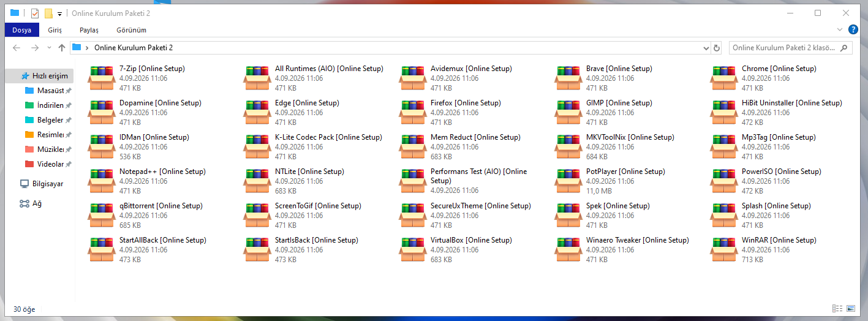Select the Chrome archive icon
The width and height of the screenshot is (868, 321).
click(x=725, y=78)
